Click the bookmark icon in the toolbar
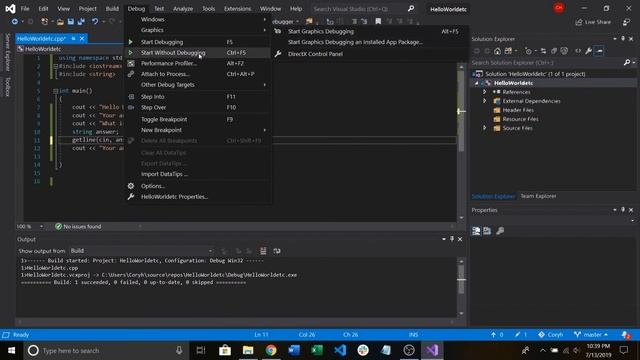Screen dimensions: 640x360 378,21
